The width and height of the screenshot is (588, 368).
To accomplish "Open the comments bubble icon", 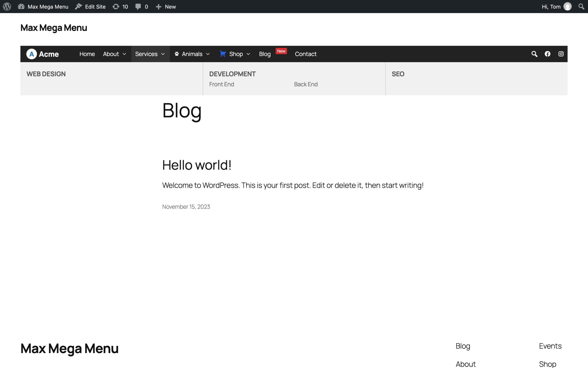I will [138, 7].
